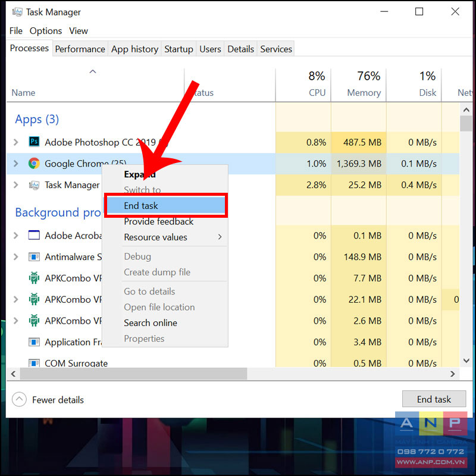This screenshot has width=476, height=476.
Task: Choose Resource values in context menu
Action: point(166,237)
